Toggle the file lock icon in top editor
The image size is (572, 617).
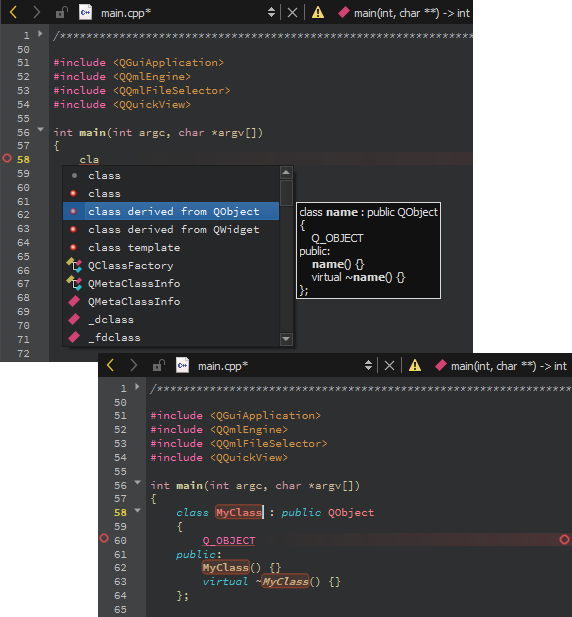(x=61, y=13)
